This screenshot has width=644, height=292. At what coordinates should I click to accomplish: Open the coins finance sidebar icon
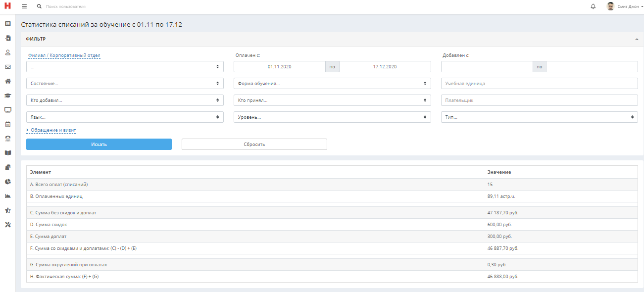click(x=8, y=167)
